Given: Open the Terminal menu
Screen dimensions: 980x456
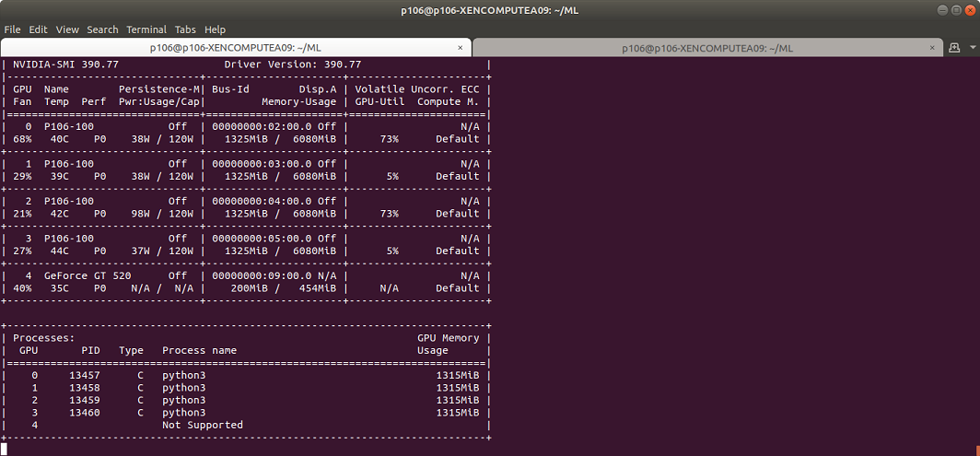Looking at the screenshot, I should (x=146, y=29).
